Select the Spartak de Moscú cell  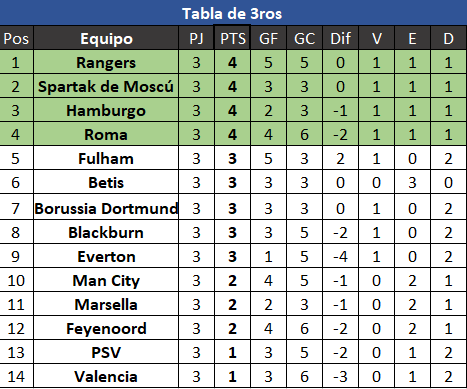click(x=106, y=86)
